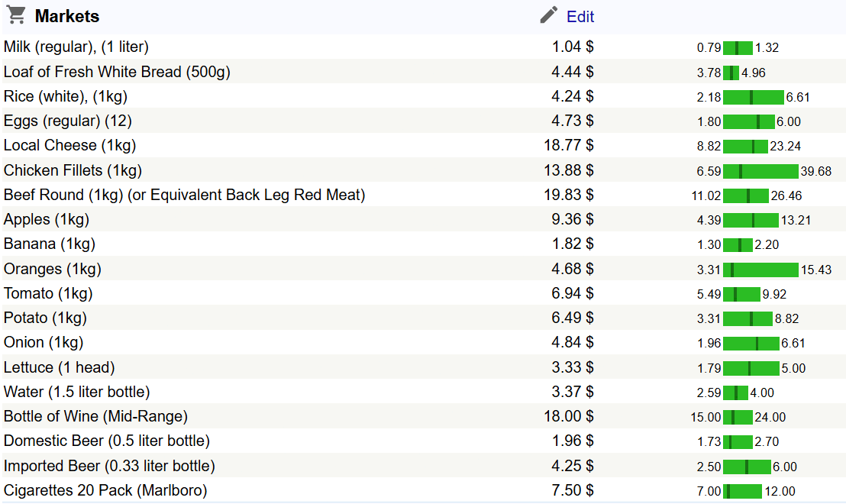Select the Beef Round (1kg) item label
Screen dimensions: 846x504
point(185,195)
